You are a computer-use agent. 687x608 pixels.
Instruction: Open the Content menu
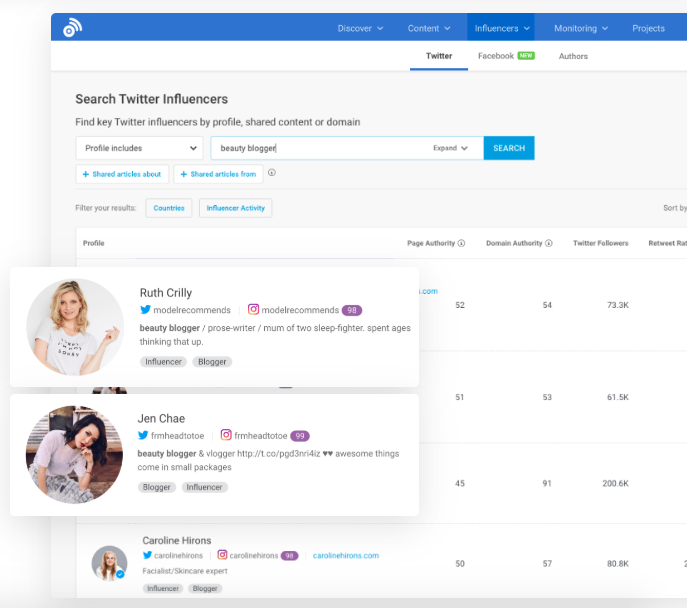[x=429, y=28]
